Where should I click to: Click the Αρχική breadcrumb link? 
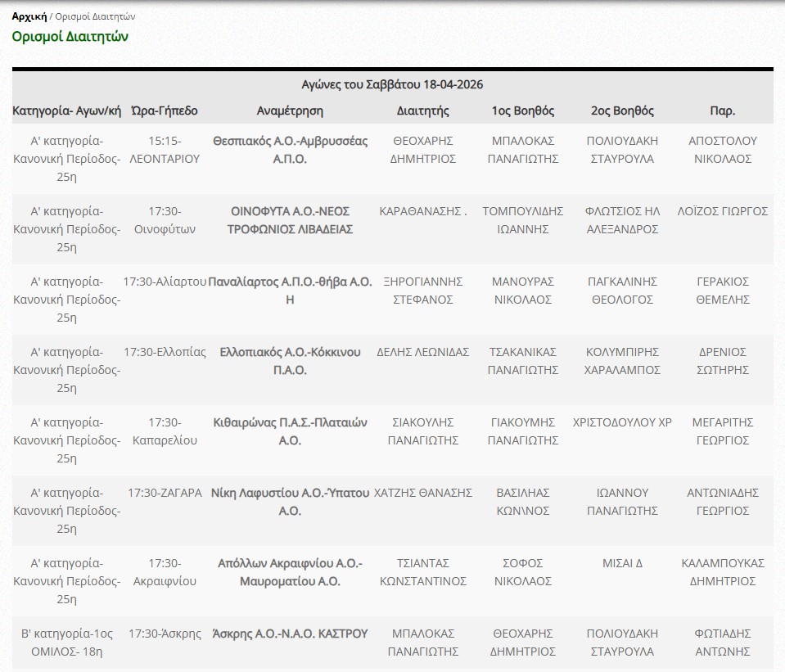tap(29, 16)
